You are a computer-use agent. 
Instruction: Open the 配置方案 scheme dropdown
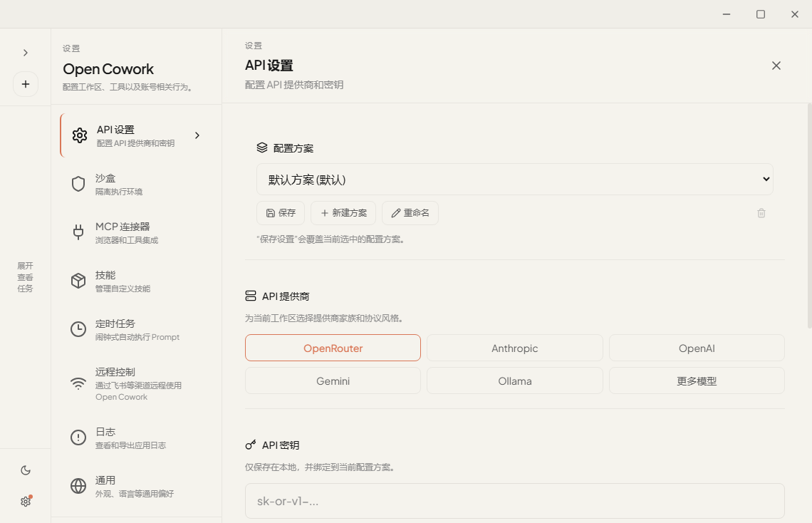click(x=514, y=180)
